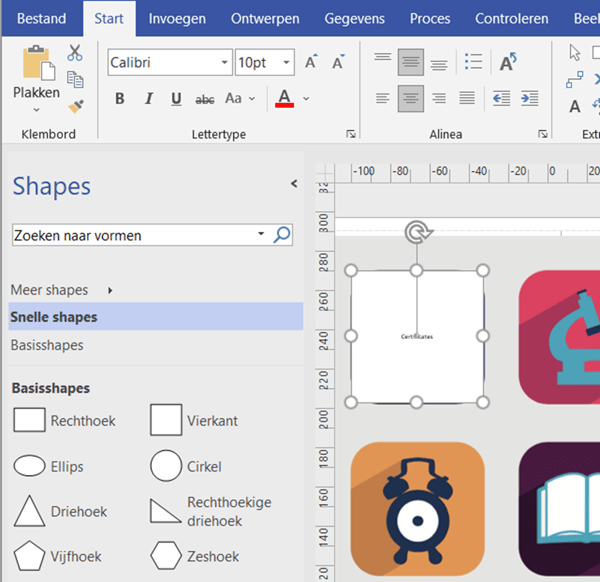Select the Basisshapes stencil in the list
This screenshot has height=582, width=600.
click(47, 345)
